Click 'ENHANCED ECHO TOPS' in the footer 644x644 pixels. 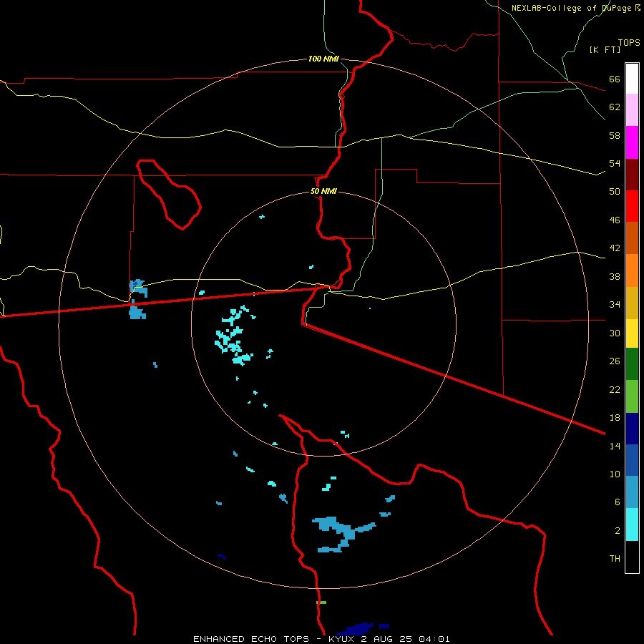251,639
